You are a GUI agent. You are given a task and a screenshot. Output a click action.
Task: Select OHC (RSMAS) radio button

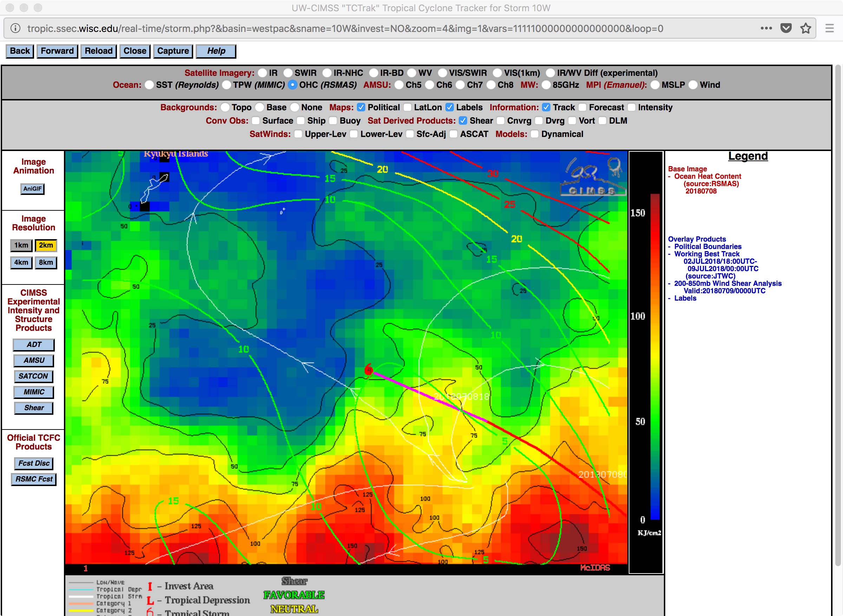293,85
